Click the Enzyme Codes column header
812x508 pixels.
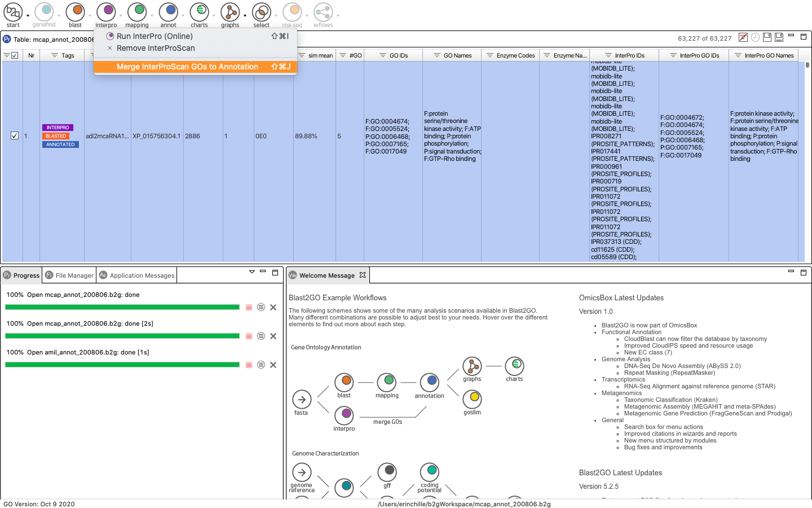(510, 55)
